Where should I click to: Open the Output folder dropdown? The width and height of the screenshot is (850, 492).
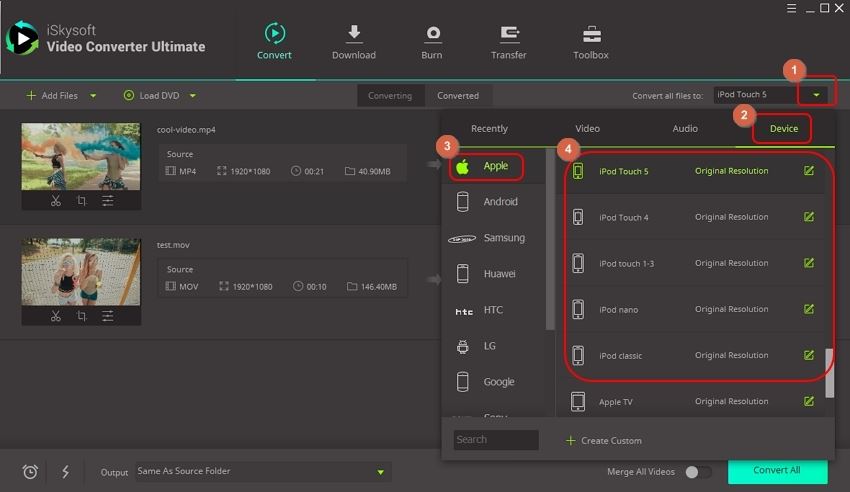(x=380, y=472)
